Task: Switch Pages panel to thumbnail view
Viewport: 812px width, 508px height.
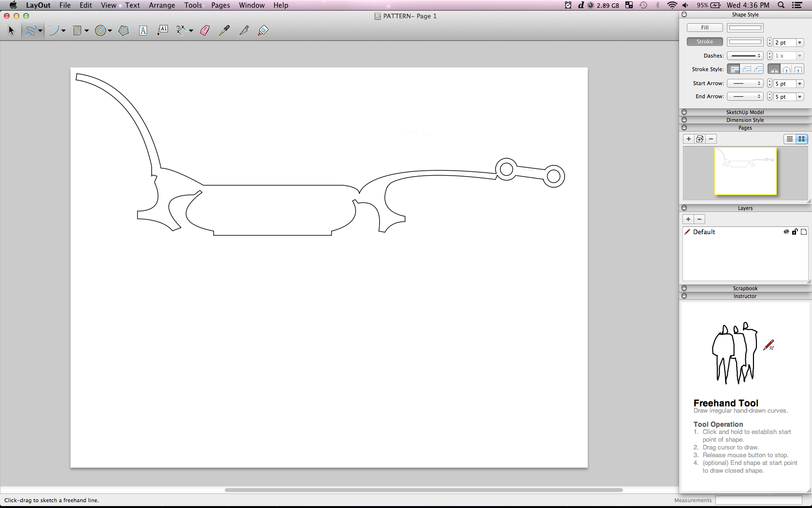Action: pyautogui.click(x=801, y=139)
